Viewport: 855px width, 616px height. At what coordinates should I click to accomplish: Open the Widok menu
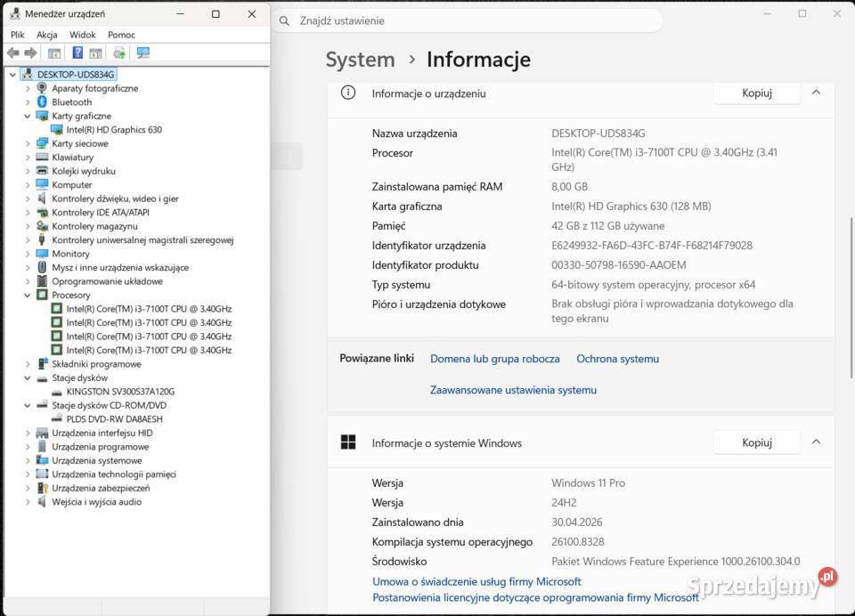(x=82, y=35)
